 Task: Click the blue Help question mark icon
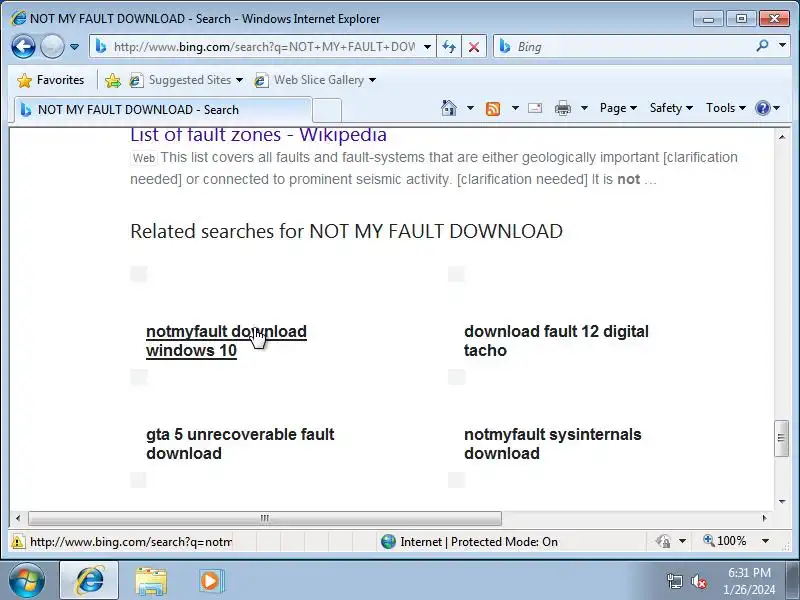763,108
